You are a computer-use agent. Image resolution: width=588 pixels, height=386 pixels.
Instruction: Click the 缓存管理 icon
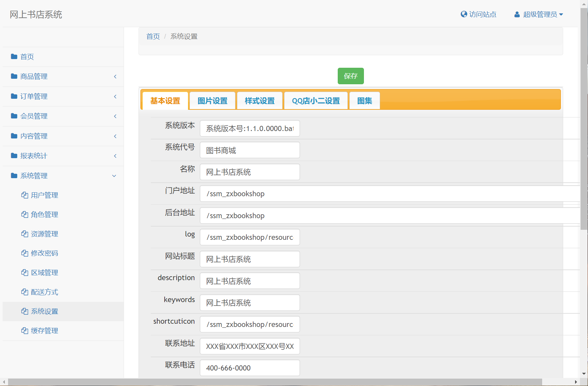pyautogui.click(x=25, y=330)
